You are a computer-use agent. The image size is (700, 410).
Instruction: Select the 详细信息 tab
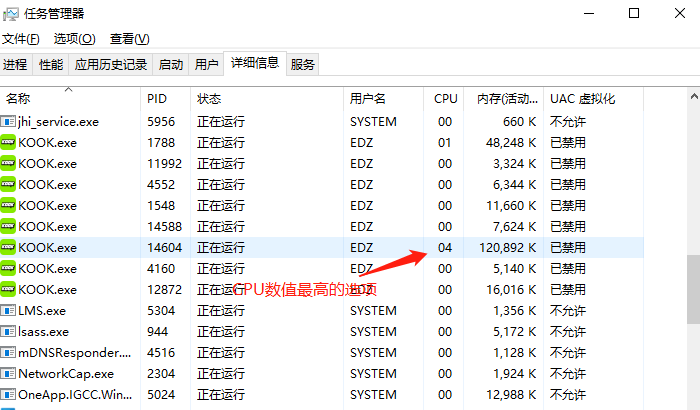[255, 63]
